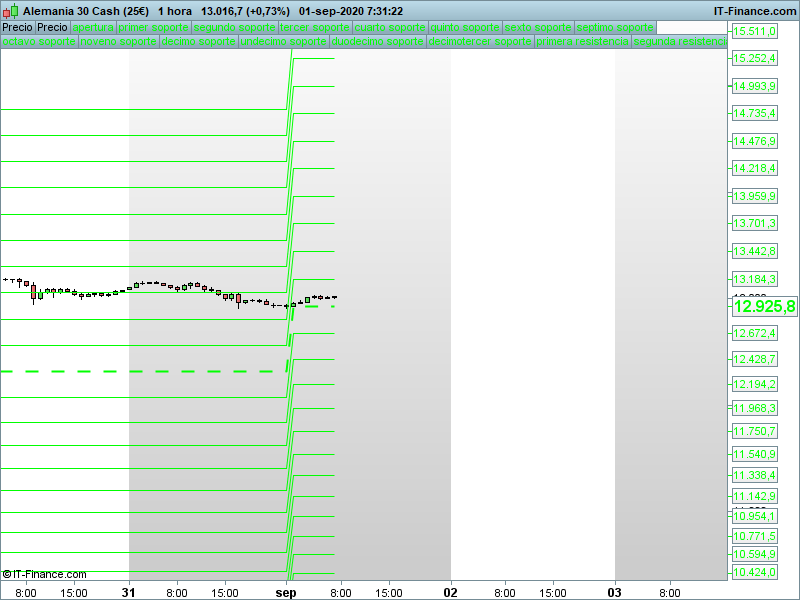Select the 13.184,3 price level label
The image size is (800, 600).
click(755, 279)
